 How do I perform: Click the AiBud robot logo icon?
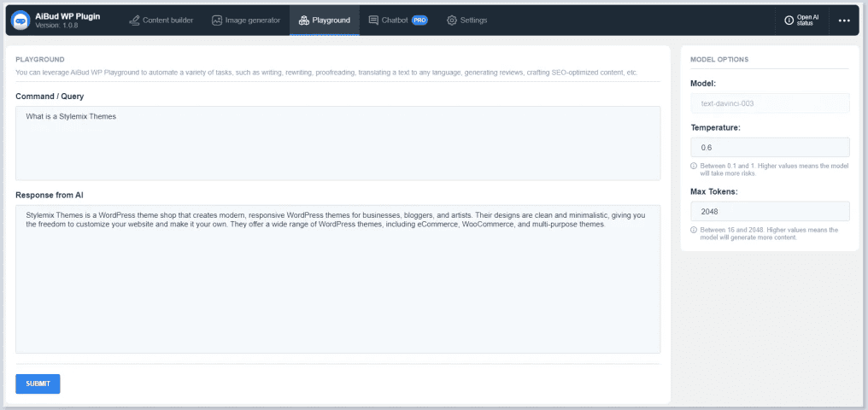[21, 20]
